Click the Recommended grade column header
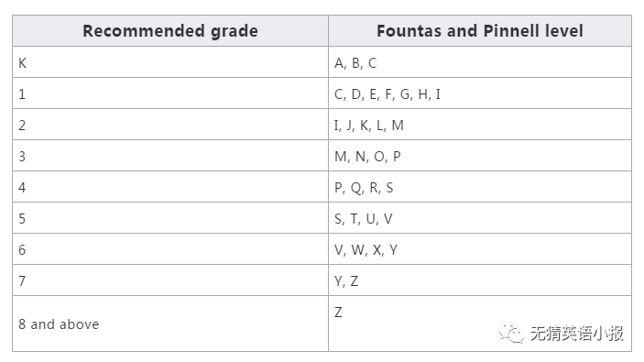This screenshot has height=362, width=644. 170,31
